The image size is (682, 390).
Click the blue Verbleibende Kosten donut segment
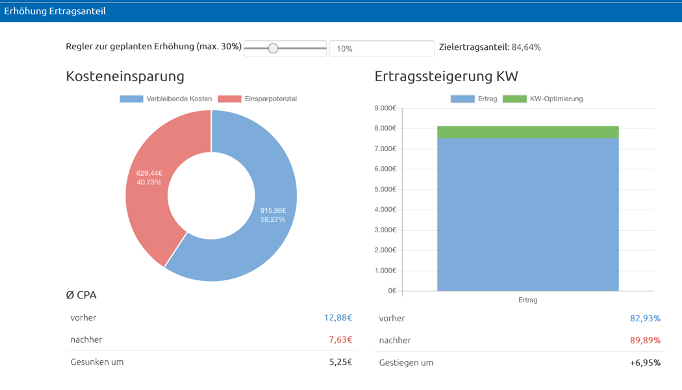tap(270, 217)
